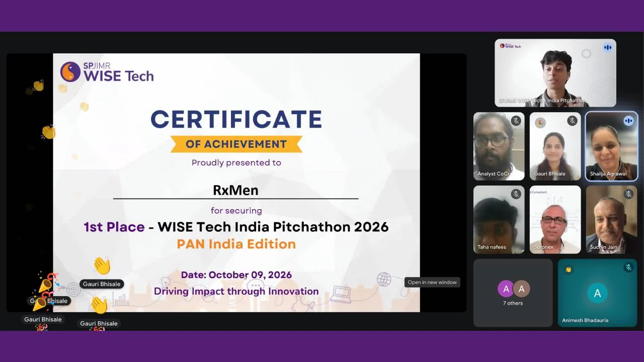
Task: Select Shailja Agrawal's video tile
Action: pyautogui.click(x=611, y=146)
